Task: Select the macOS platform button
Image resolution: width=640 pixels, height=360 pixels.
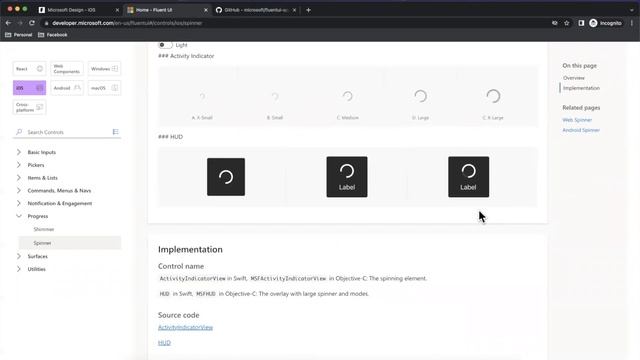Action: click(x=104, y=88)
